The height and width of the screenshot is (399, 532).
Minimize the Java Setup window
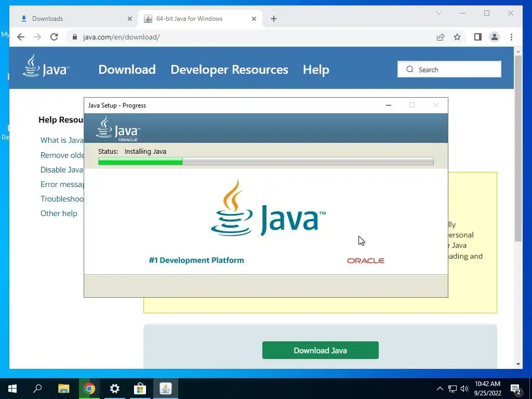click(x=389, y=105)
